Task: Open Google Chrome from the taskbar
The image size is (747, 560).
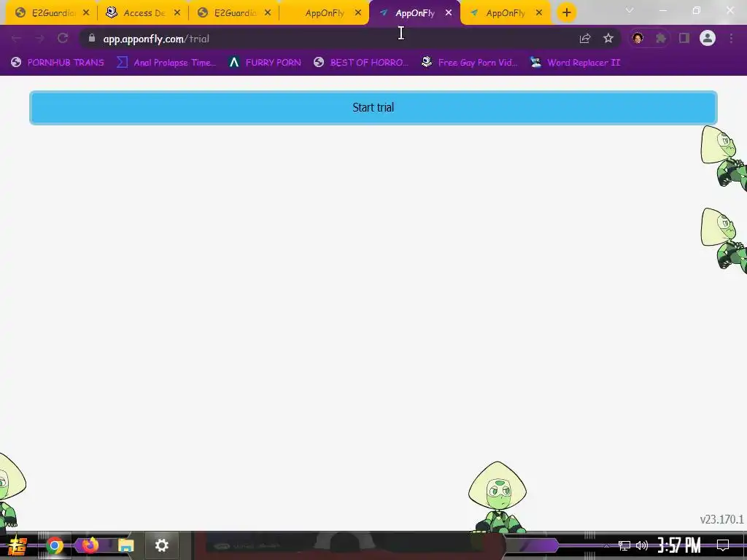Action: pyautogui.click(x=54, y=545)
